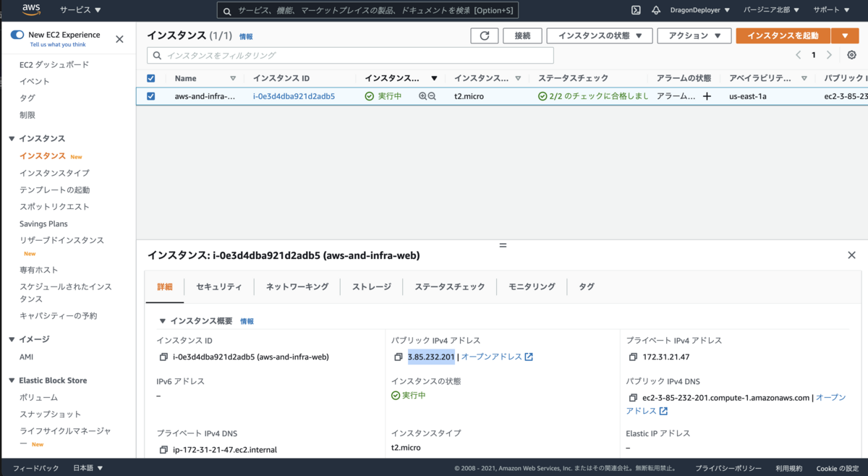Click the フィードバック footer link
The image size is (868, 476).
coord(35,468)
